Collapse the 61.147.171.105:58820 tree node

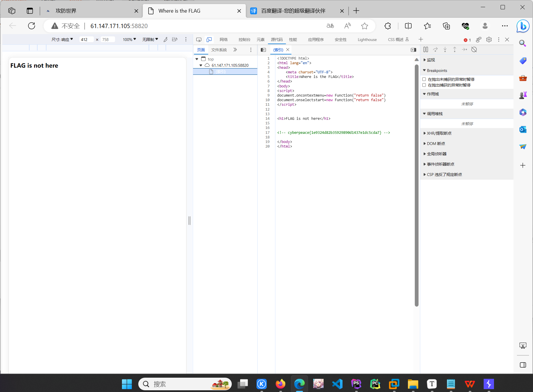(201, 65)
